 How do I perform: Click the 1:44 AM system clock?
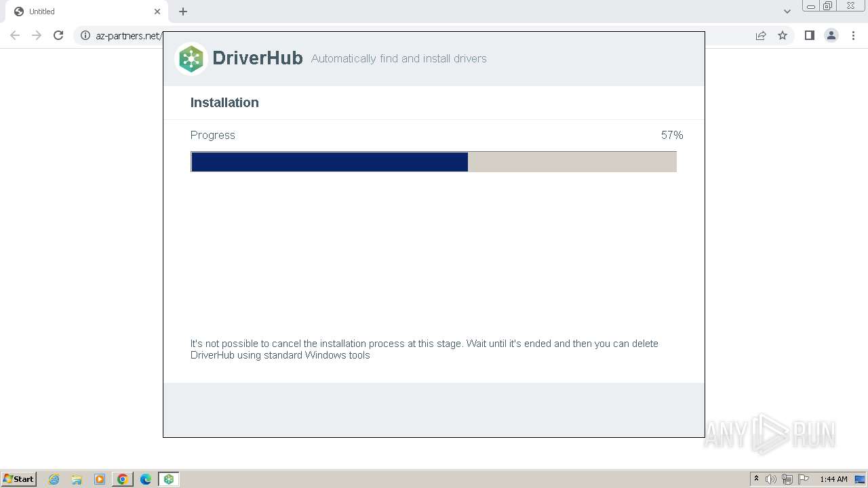tap(833, 479)
